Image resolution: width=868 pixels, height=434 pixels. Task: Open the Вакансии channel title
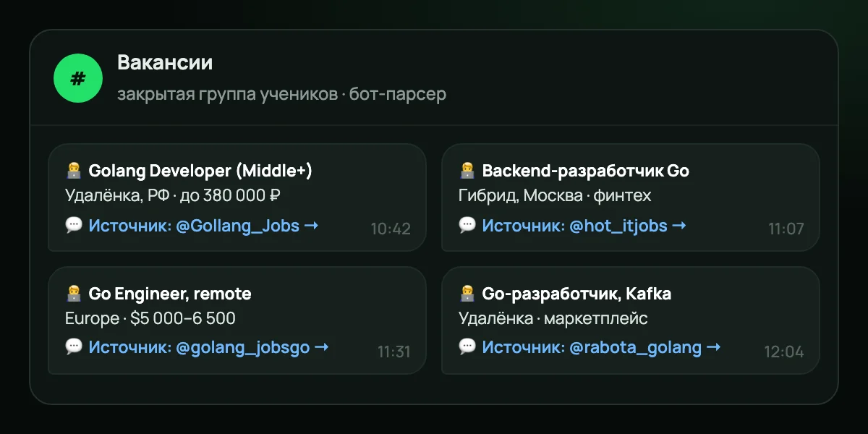[165, 63]
